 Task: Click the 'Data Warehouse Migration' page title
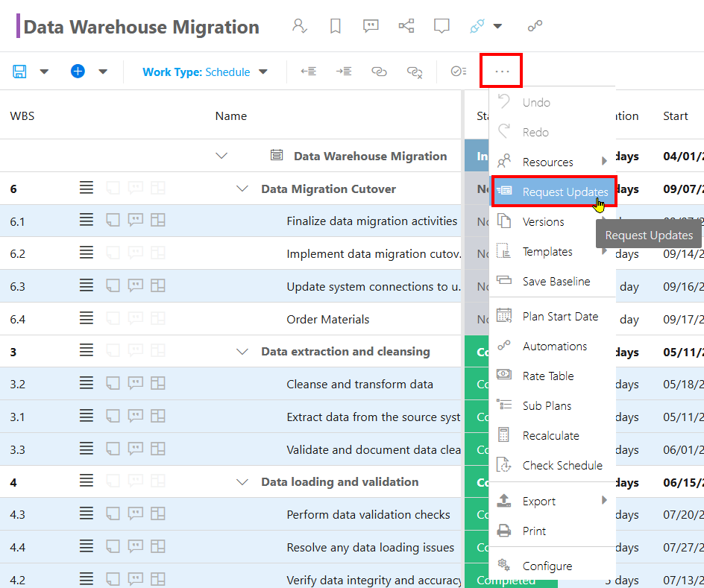click(142, 27)
